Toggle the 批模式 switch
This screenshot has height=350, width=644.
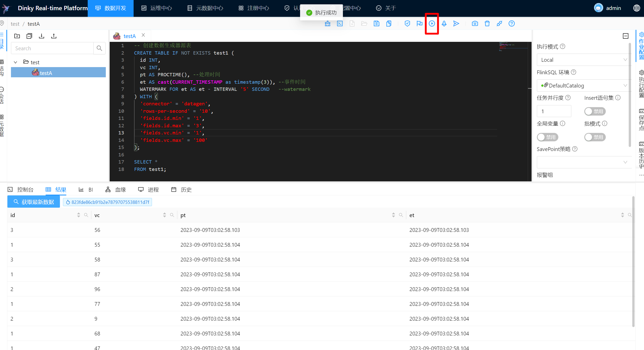pyautogui.click(x=595, y=137)
